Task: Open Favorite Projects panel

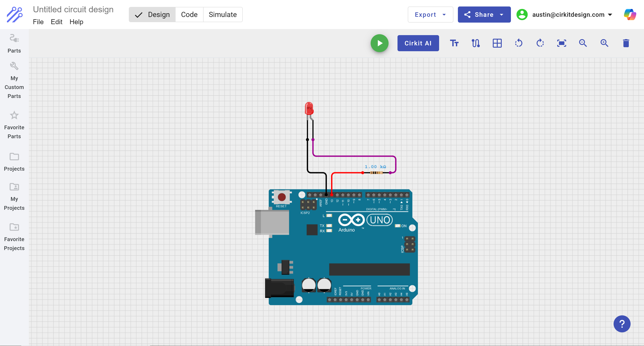Action: pyautogui.click(x=14, y=237)
